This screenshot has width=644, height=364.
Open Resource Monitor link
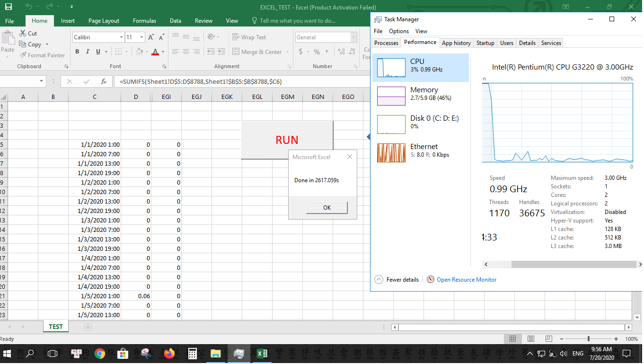[x=467, y=280]
